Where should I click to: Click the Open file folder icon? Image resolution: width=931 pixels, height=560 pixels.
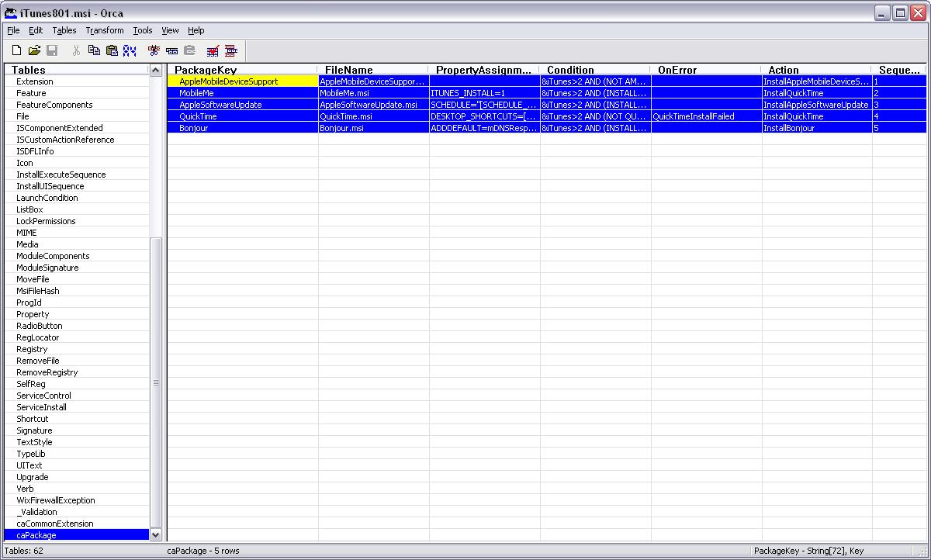tap(34, 50)
